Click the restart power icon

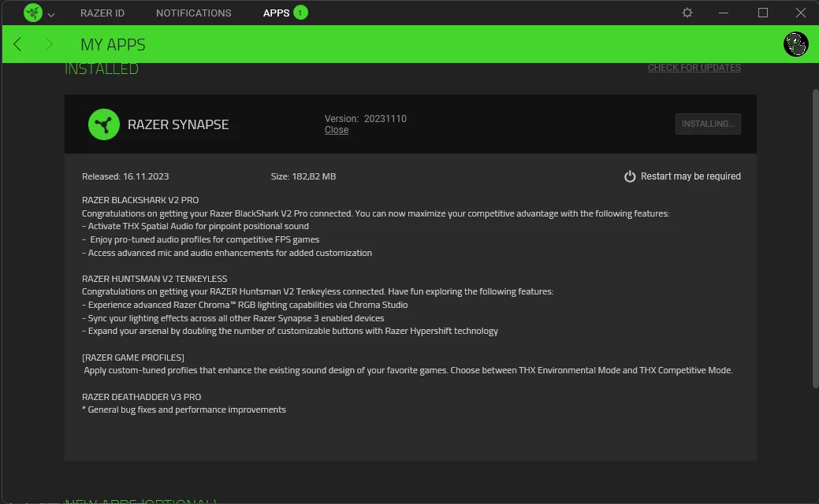click(630, 176)
